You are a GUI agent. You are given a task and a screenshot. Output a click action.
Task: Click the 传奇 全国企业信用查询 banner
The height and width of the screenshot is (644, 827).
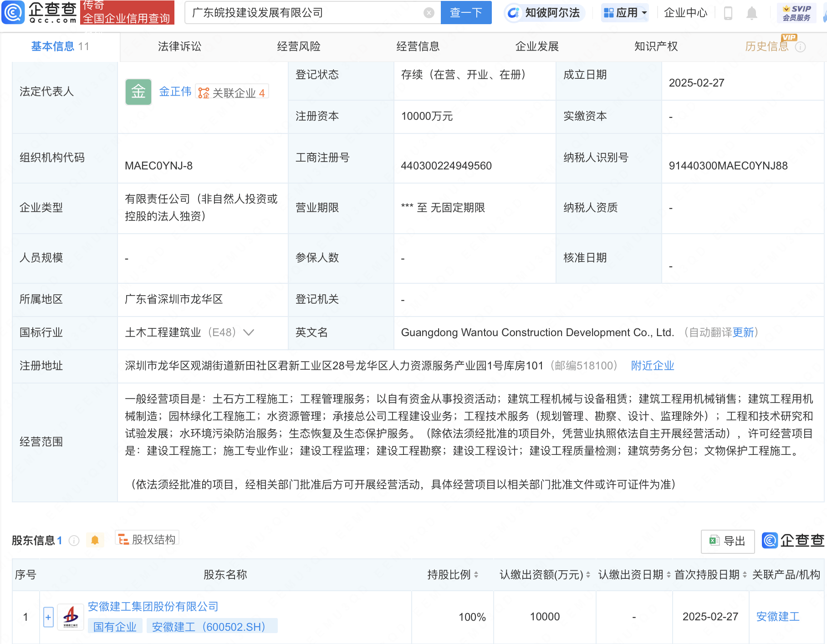coord(127,12)
